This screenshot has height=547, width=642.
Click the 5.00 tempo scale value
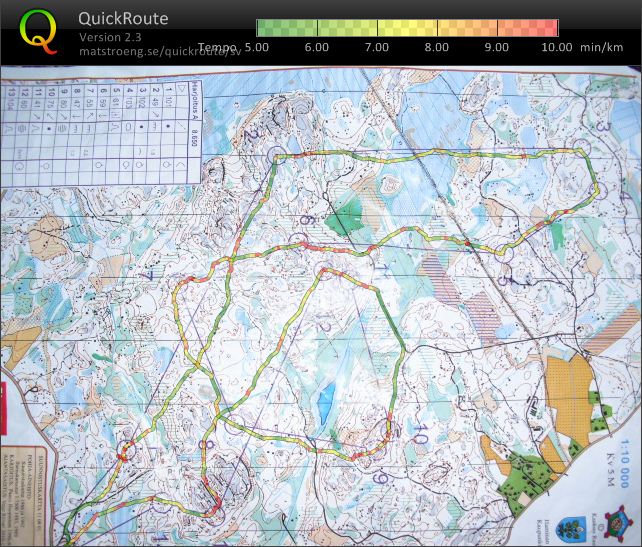(x=257, y=47)
